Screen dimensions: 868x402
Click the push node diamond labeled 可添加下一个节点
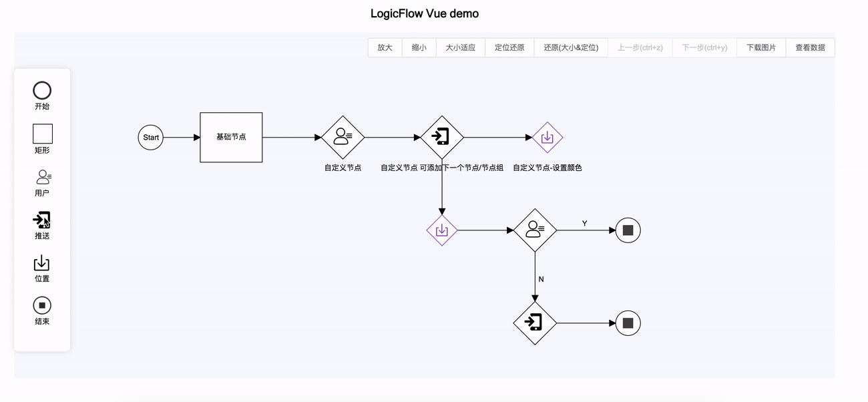[442, 137]
